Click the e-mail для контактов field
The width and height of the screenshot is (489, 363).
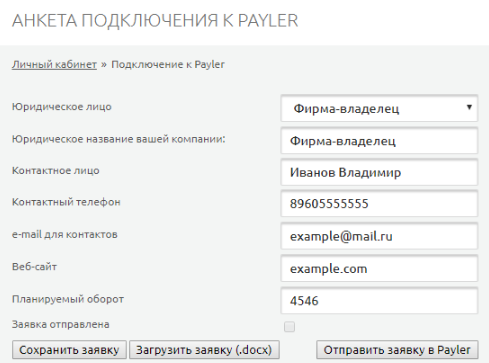tap(379, 236)
